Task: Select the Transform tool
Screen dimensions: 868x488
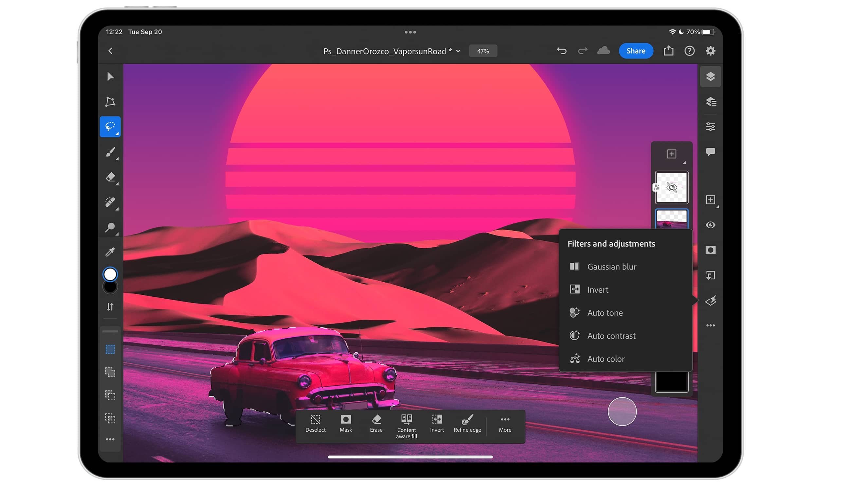Action: pyautogui.click(x=110, y=102)
